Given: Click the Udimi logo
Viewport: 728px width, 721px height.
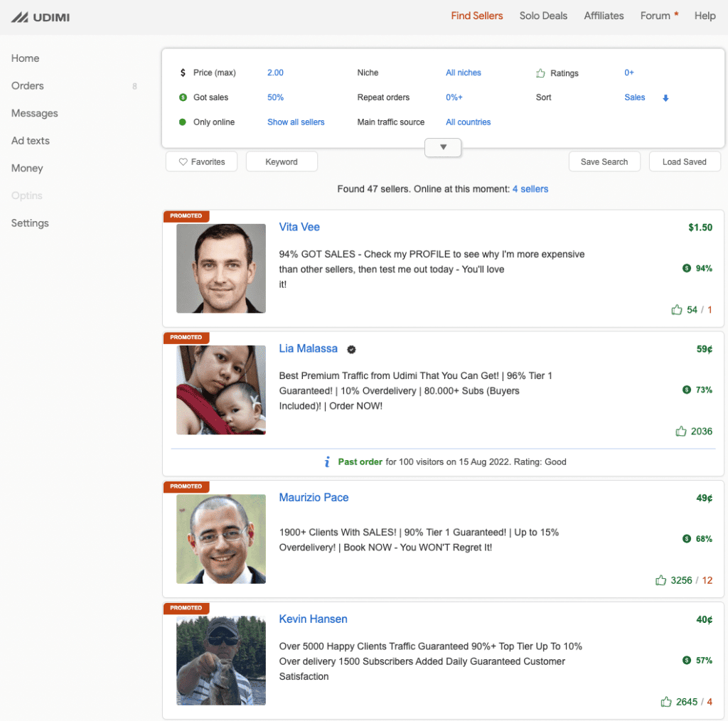Looking at the screenshot, I should point(41,17).
